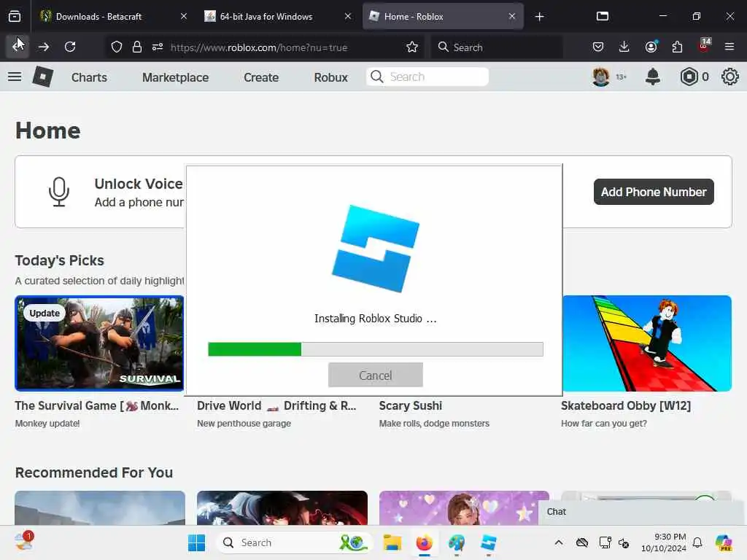Screen dimensions: 747x560
Task: Open Roblox settings gear
Action: click(729, 77)
